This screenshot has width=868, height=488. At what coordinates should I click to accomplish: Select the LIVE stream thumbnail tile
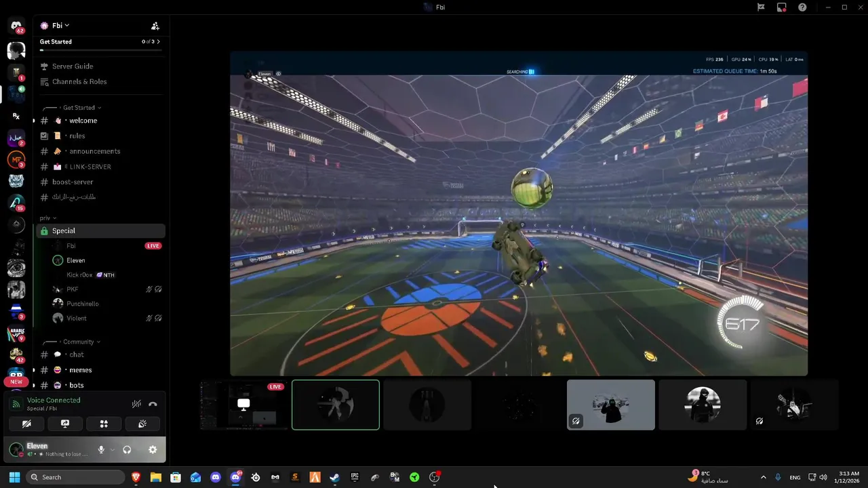243,405
